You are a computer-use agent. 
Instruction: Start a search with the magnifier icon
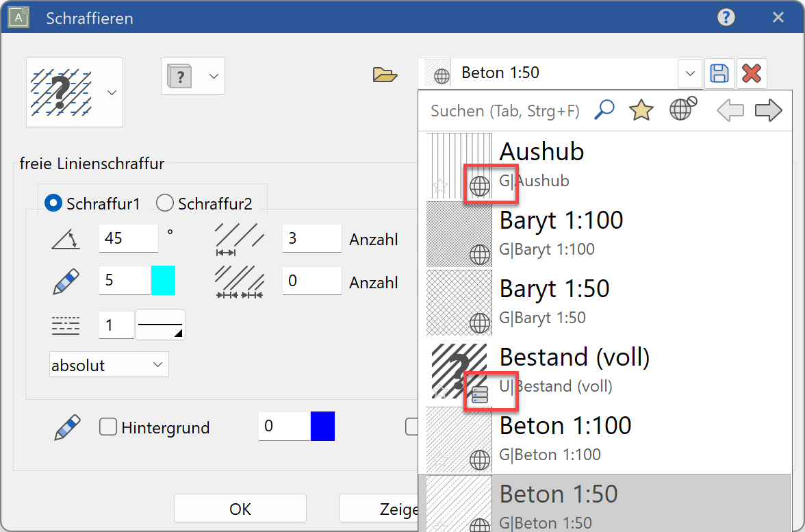click(x=604, y=110)
